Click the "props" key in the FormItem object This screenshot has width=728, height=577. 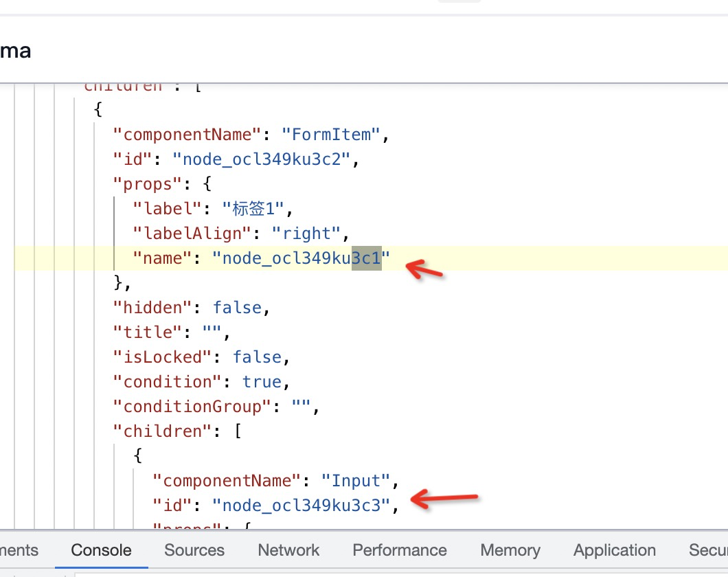pos(148,184)
